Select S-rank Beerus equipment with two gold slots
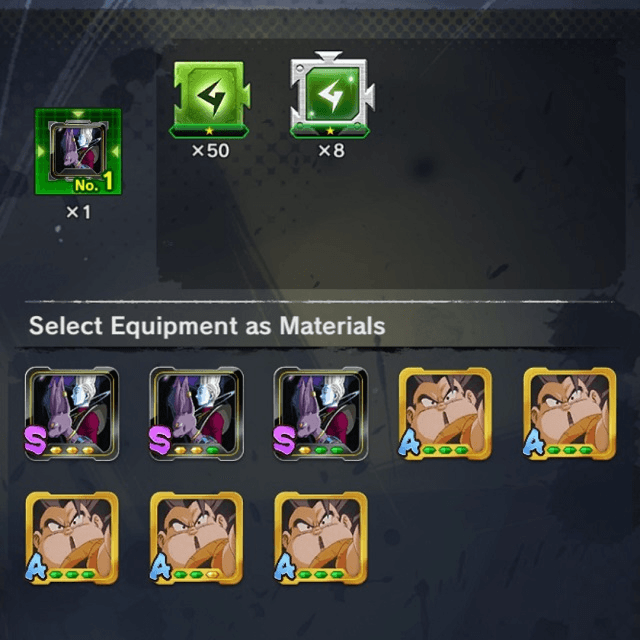The height and width of the screenshot is (640, 640). click(x=196, y=413)
